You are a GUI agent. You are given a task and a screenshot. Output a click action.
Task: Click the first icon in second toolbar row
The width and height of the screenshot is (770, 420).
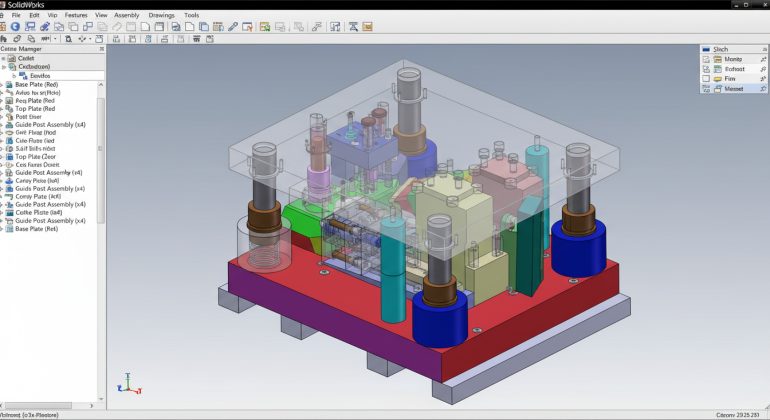[x=4, y=39]
